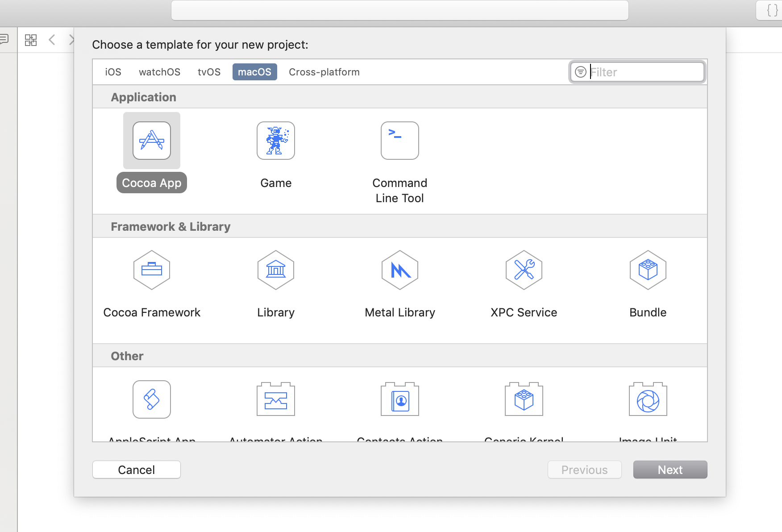The height and width of the screenshot is (532, 782).
Task: Choose the Command Line Tool template icon
Action: coord(400,141)
